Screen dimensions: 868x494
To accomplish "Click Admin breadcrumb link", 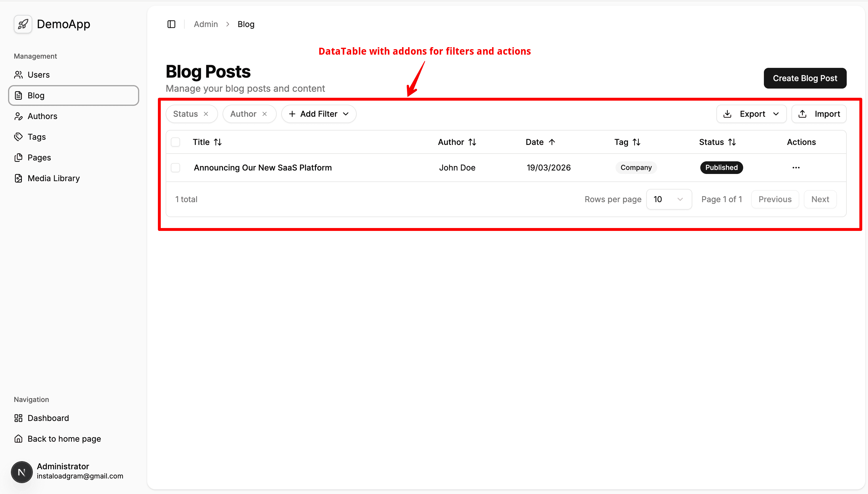I will coord(206,24).
